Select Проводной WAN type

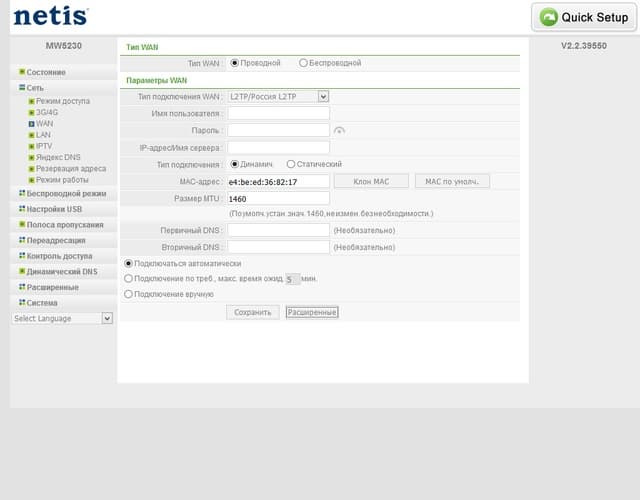point(234,63)
